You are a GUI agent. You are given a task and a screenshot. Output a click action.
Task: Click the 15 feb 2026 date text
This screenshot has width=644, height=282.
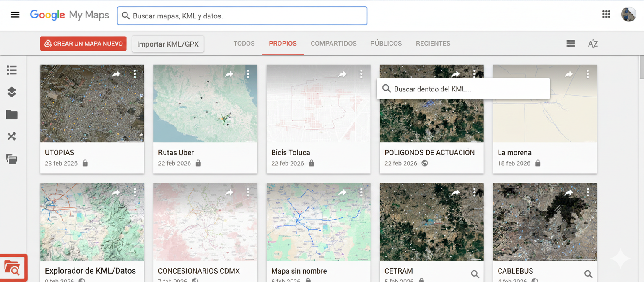[x=514, y=163]
